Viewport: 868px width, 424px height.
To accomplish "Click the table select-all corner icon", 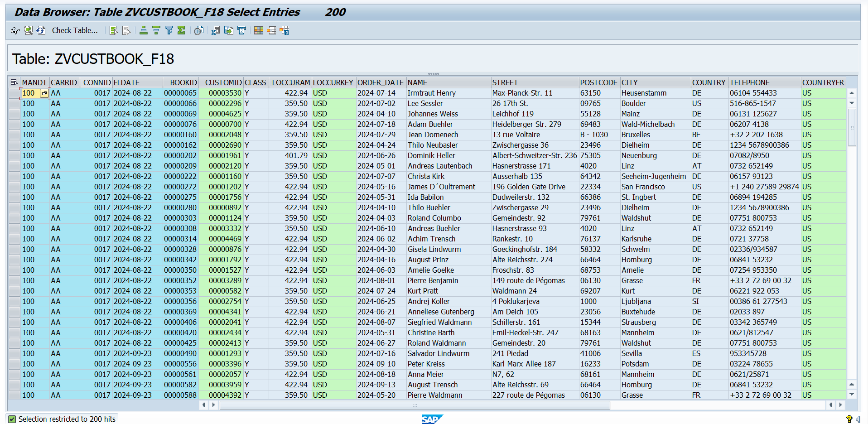I will click(x=14, y=82).
